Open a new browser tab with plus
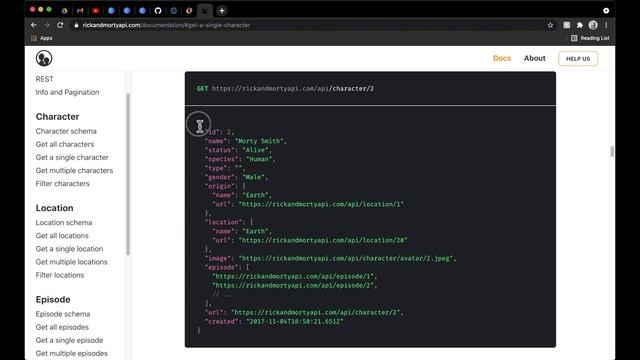 pos(222,11)
